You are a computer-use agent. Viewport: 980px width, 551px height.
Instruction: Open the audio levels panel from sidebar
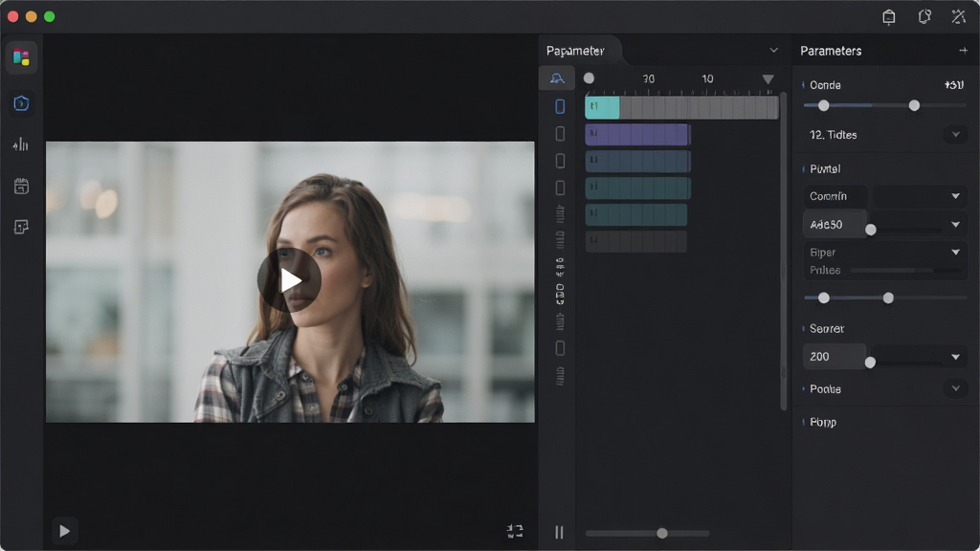(21, 144)
